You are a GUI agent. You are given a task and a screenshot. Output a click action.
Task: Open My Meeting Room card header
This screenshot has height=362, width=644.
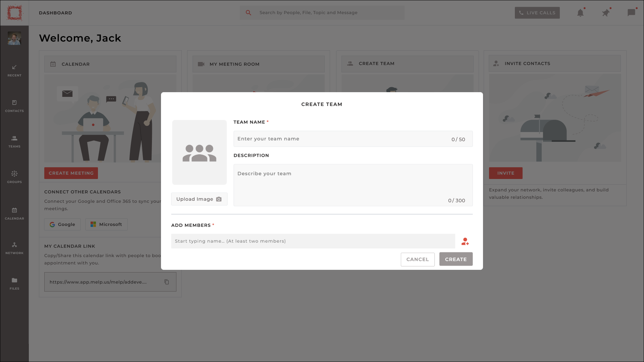tap(258, 64)
